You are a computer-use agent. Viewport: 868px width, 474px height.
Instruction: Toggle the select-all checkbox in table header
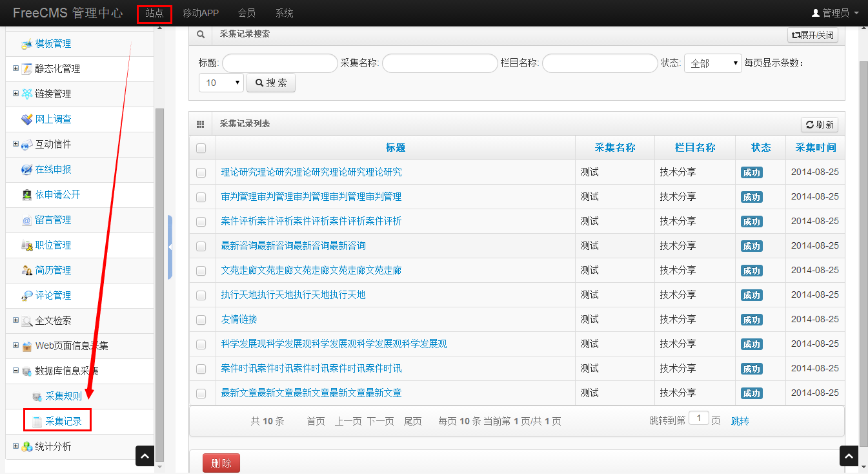[x=201, y=148]
